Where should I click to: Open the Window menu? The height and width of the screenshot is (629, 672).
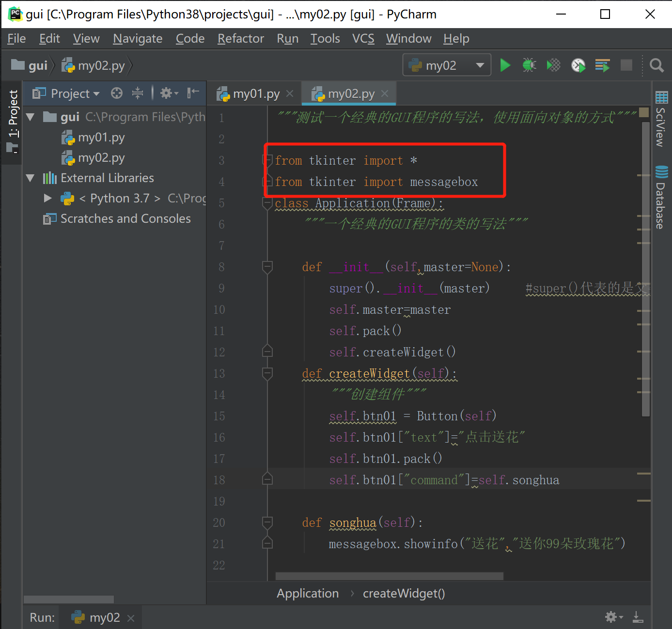click(x=408, y=38)
